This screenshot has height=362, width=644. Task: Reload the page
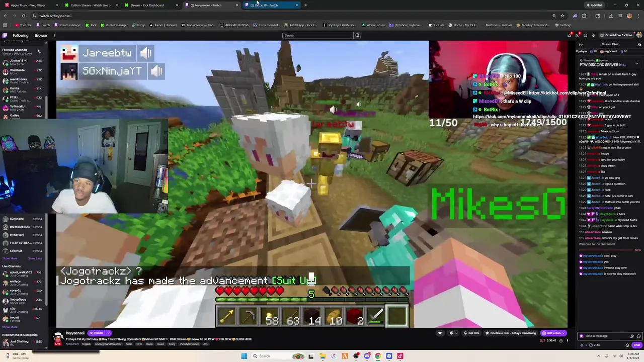coord(23,16)
